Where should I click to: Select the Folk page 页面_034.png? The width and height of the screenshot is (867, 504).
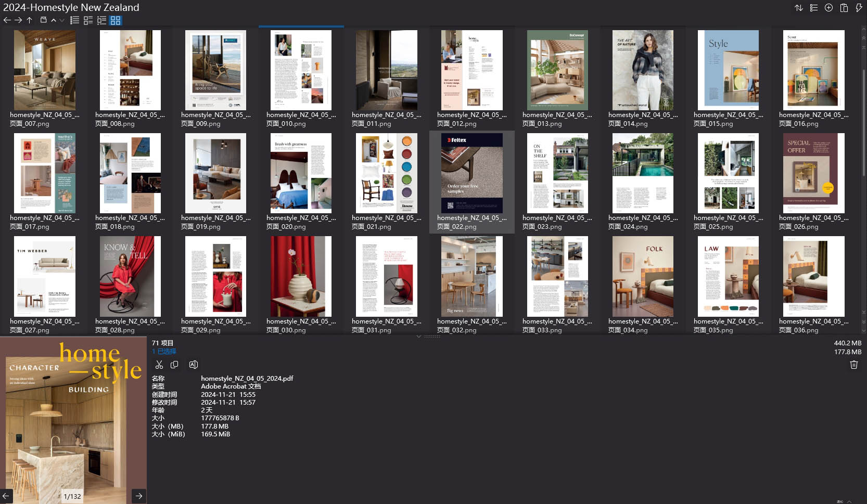643,276
